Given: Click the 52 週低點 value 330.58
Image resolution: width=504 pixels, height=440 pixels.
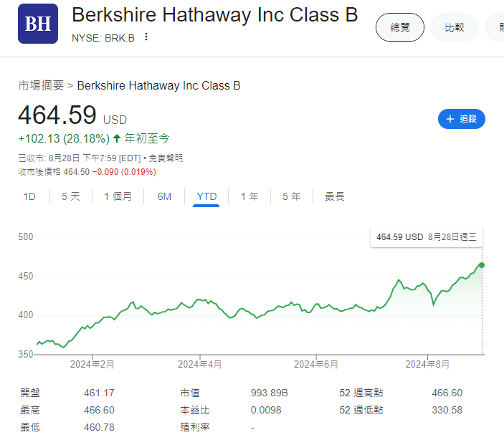Looking at the screenshot, I should (447, 410).
